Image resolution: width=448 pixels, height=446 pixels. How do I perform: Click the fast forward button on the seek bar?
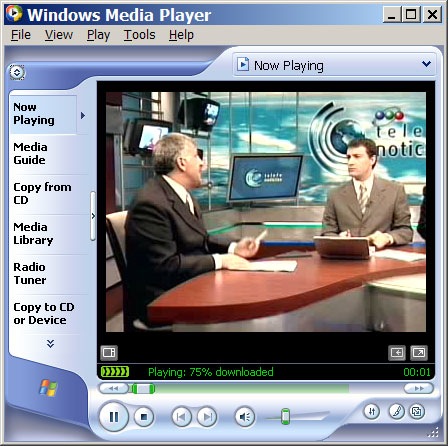tap(419, 388)
